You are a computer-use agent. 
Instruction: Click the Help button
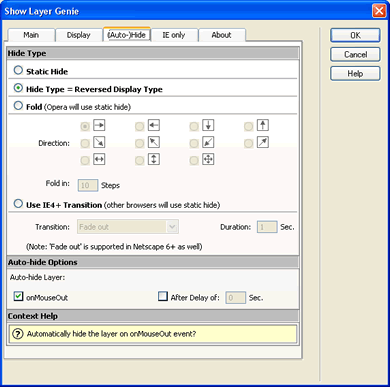[x=355, y=74]
